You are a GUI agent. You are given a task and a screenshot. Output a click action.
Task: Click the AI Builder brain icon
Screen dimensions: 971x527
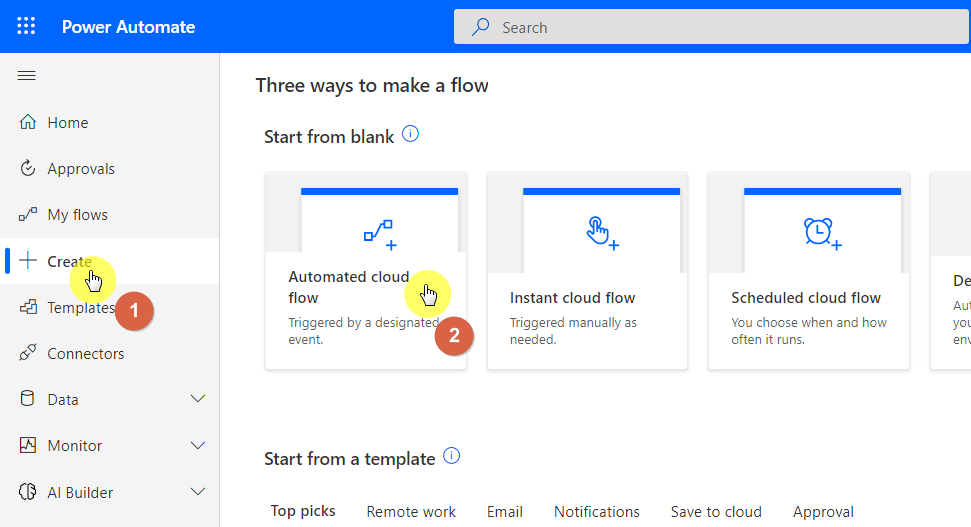click(x=27, y=492)
